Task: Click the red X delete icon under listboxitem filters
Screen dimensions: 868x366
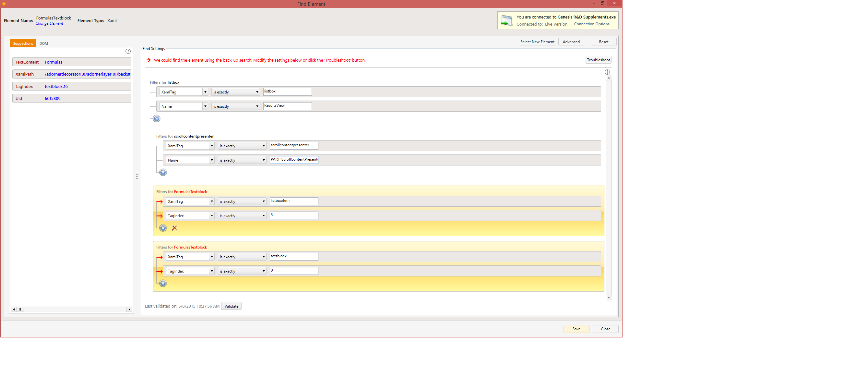Action: coord(174,228)
